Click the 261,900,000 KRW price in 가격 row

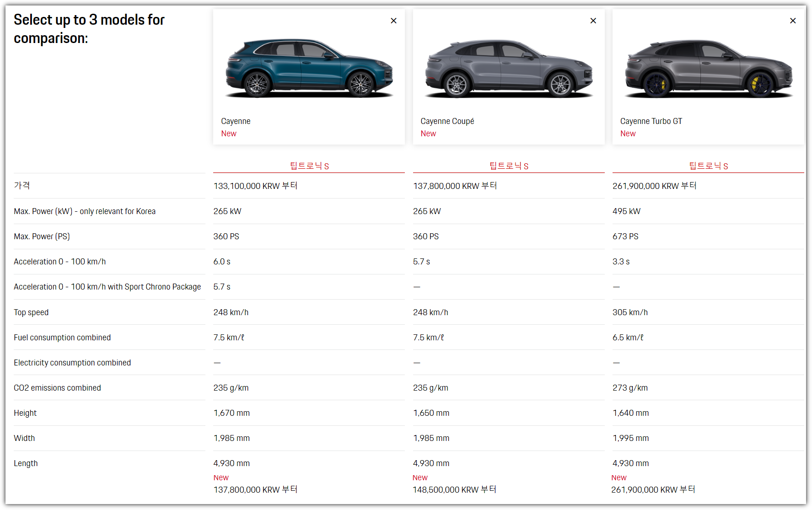[x=654, y=186]
